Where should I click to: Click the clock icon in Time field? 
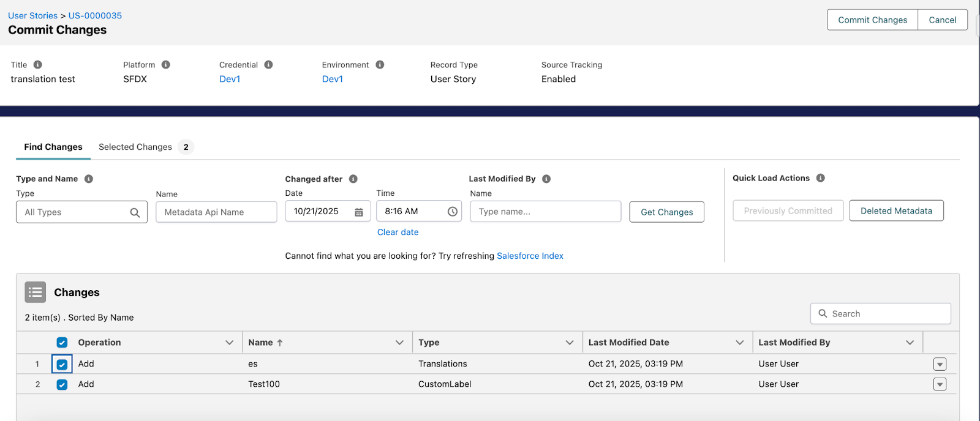tap(452, 212)
